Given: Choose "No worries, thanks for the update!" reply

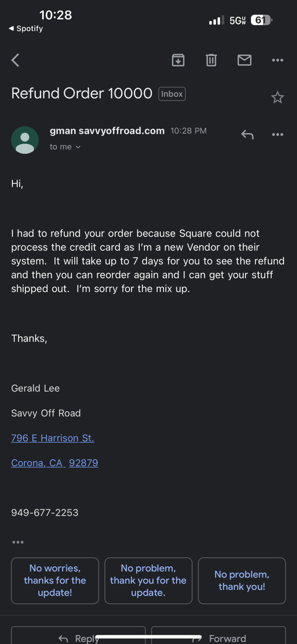Looking at the screenshot, I should (x=55, y=580).
